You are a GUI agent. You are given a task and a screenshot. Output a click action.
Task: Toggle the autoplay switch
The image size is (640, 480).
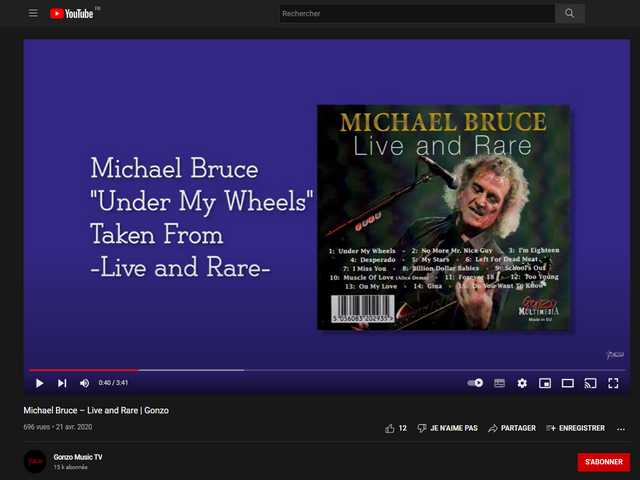[x=475, y=383]
